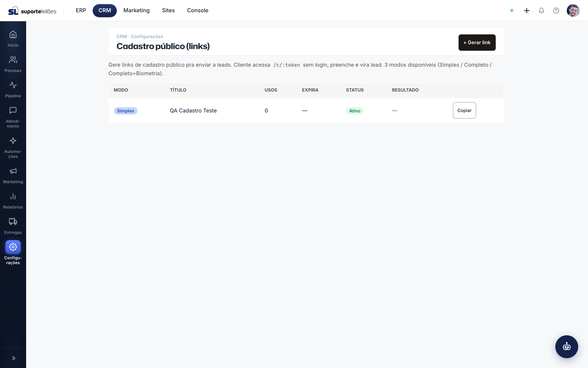Viewport: 588px width, 368px height.
Task: Switch to the ERP tab
Action: pyautogui.click(x=81, y=10)
